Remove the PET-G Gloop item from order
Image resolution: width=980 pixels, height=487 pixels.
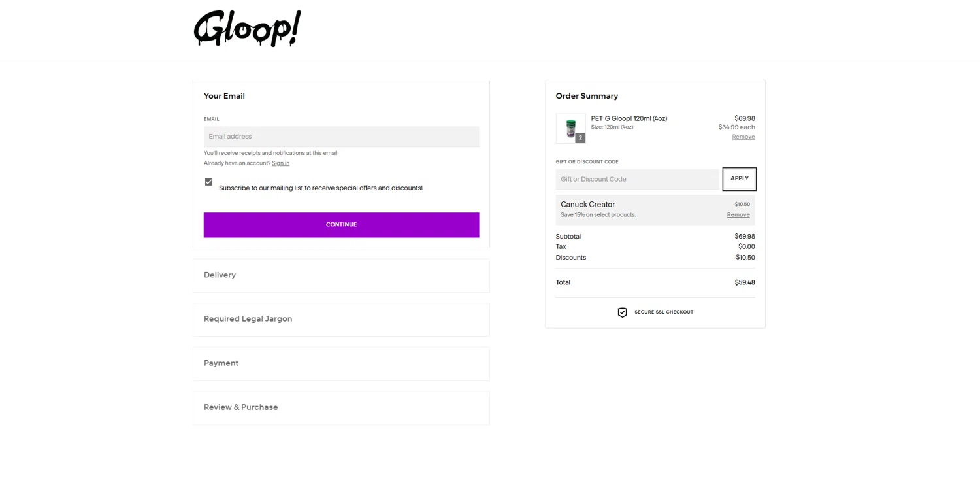pyautogui.click(x=743, y=137)
